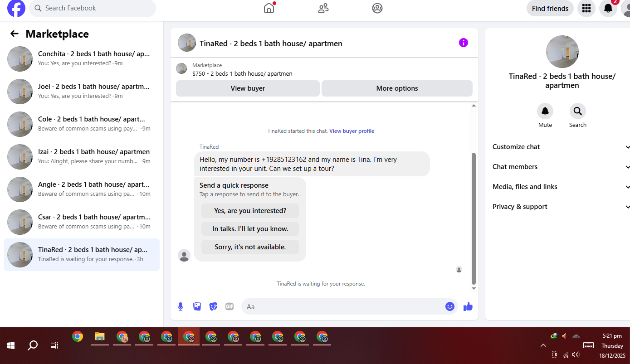Click the Facebook logo
Screen dimensions: 630x364
point(16,8)
